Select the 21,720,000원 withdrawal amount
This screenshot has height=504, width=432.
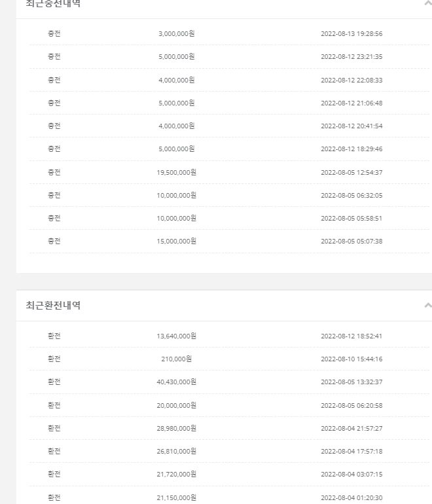coord(177,474)
